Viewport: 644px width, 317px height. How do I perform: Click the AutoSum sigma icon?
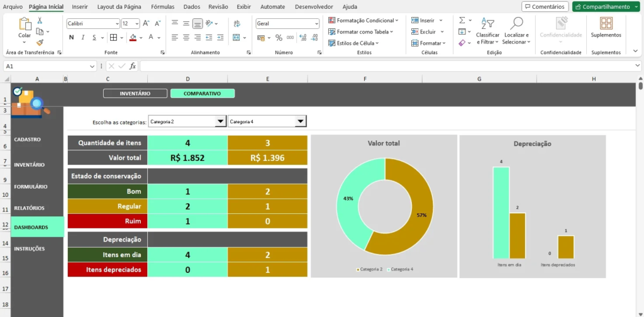pyautogui.click(x=462, y=21)
